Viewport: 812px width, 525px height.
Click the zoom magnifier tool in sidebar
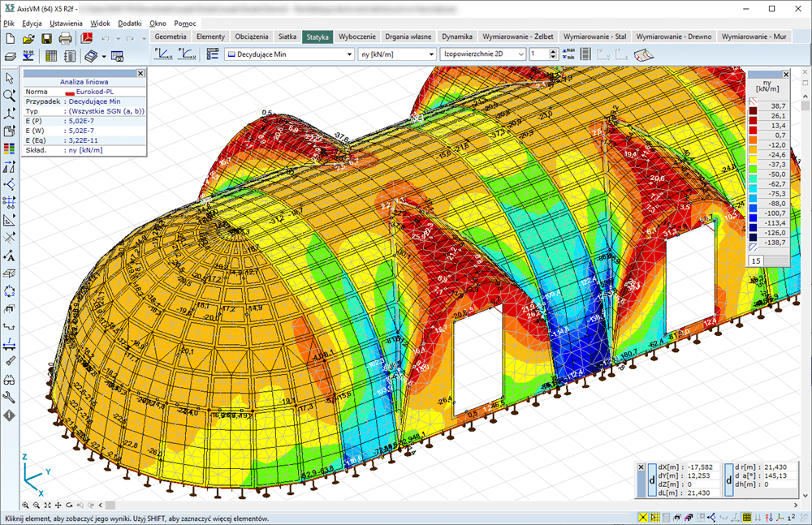10,96
